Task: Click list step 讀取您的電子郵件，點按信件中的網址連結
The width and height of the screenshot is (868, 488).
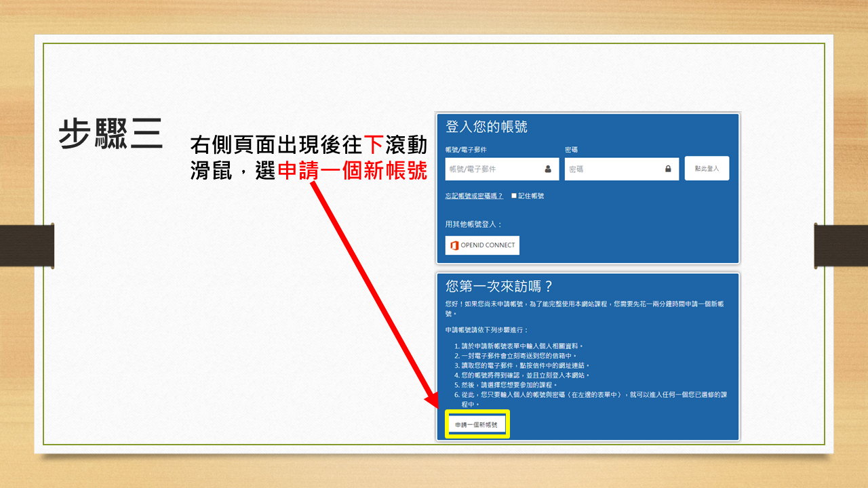Action: click(x=526, y=365)
